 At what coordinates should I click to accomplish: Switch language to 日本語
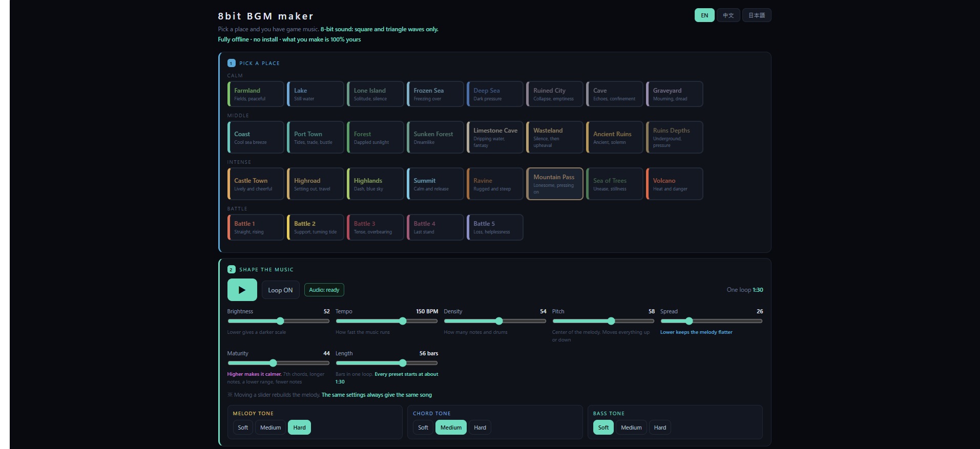(x=757, y=15)
